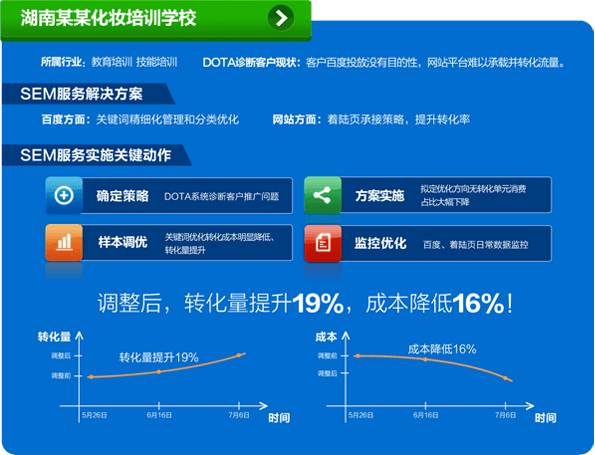Click the green share icon for 方案实施
The height and width of the screenshot is (455, 595).
[x=323, y=195]
